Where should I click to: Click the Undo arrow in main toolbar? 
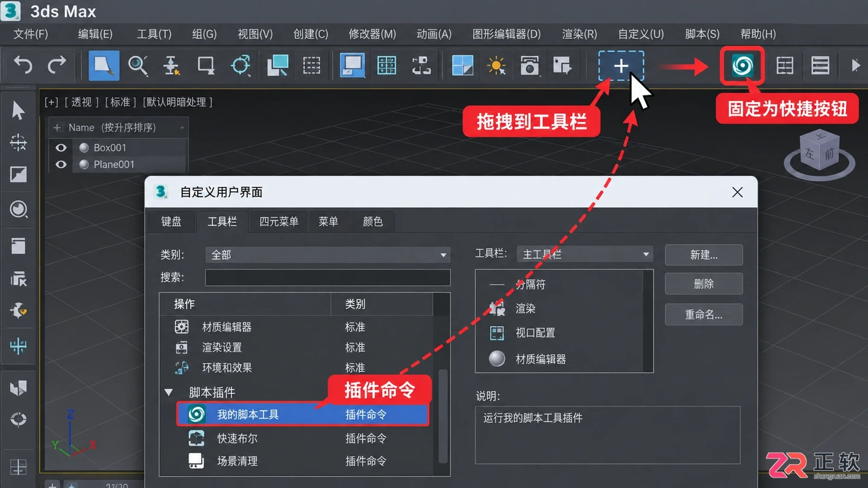(x=23, y=65)
